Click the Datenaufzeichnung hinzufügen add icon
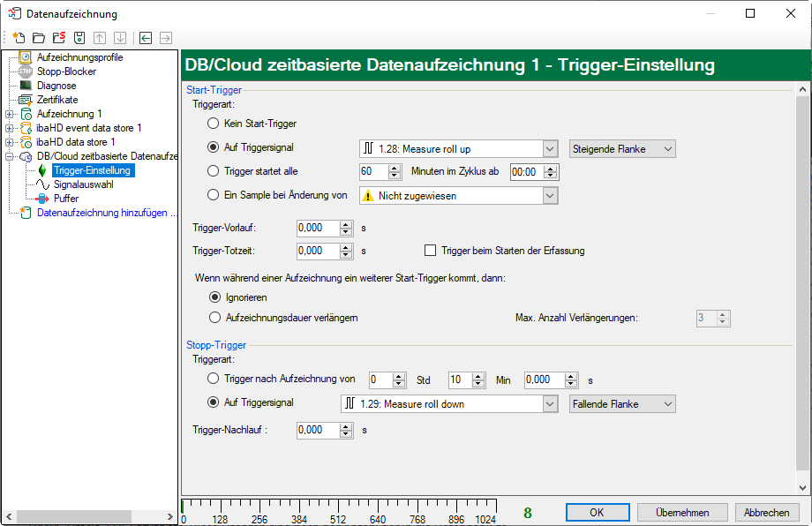812x526 pixels. coord(26,213)
